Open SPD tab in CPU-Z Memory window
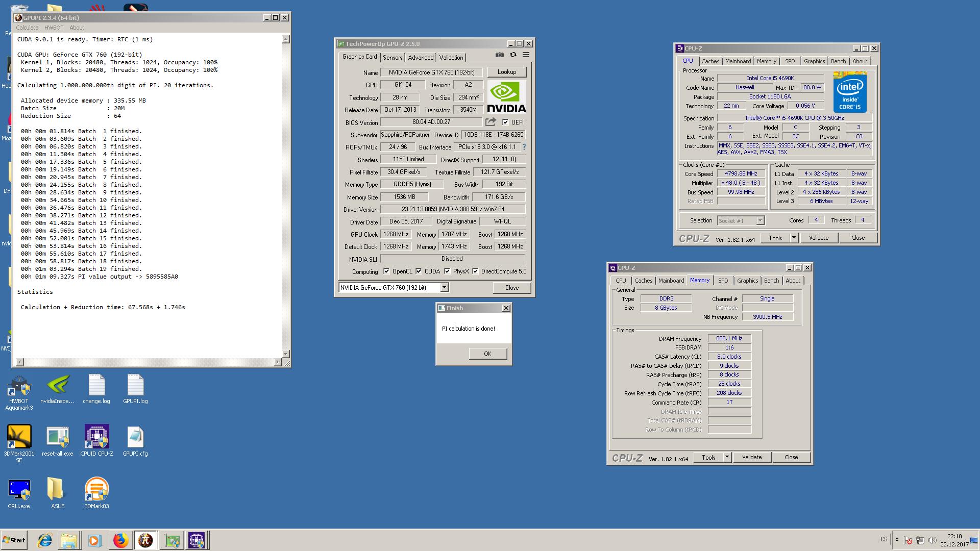The height and width of the screenshot is (551, 980). [723, 281]
